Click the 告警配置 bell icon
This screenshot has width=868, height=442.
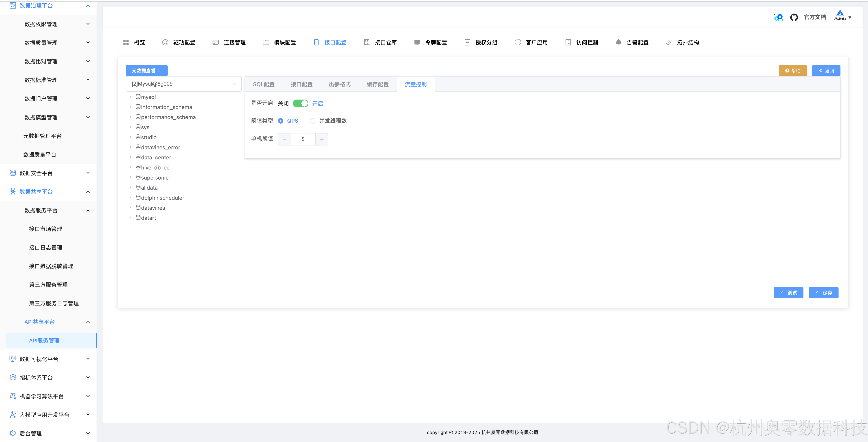[618, 42]
